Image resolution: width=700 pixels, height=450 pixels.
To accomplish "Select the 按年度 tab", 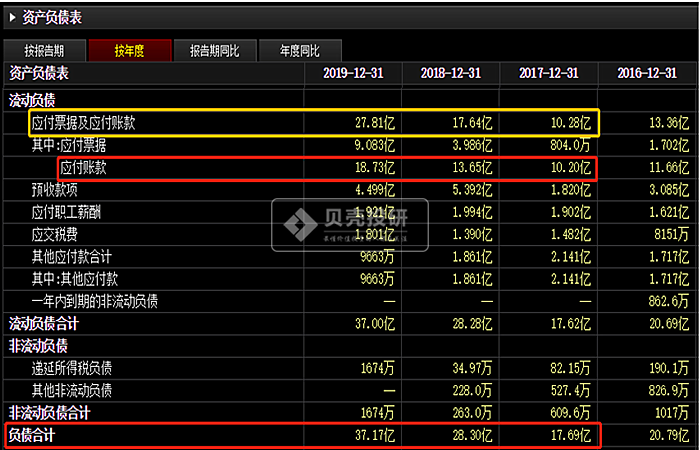I will 130,51.
